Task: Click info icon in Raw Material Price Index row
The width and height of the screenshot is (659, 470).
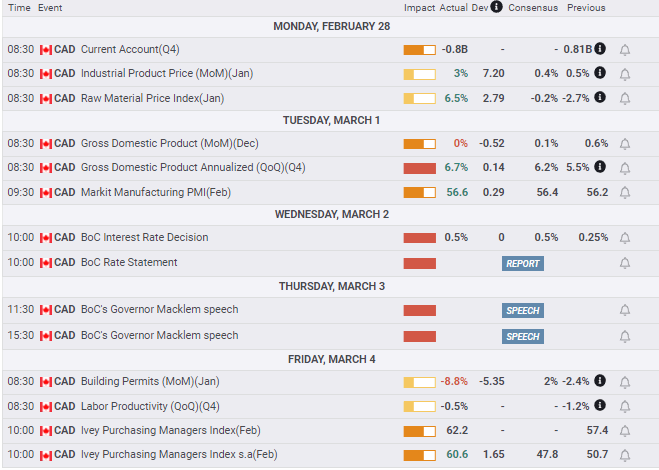Action: pyautogui.click(x=600, y=98)
